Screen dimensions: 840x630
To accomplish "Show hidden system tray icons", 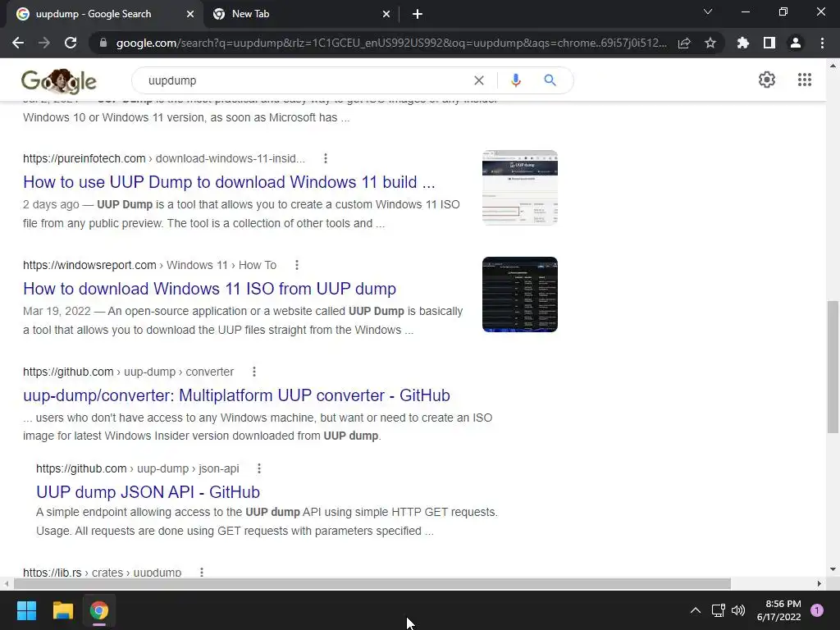I will click(696, 610).
